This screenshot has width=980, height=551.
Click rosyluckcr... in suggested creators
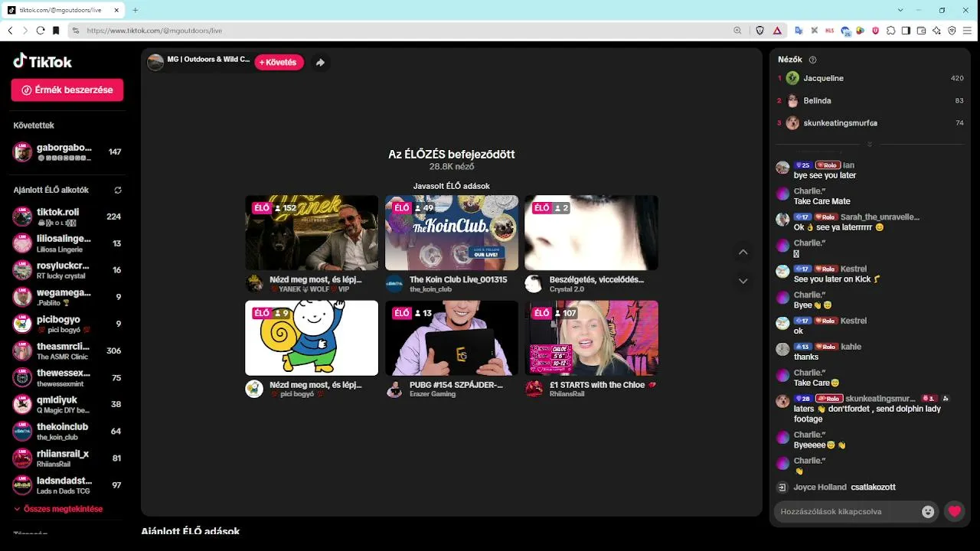click(x=67, y=270)
